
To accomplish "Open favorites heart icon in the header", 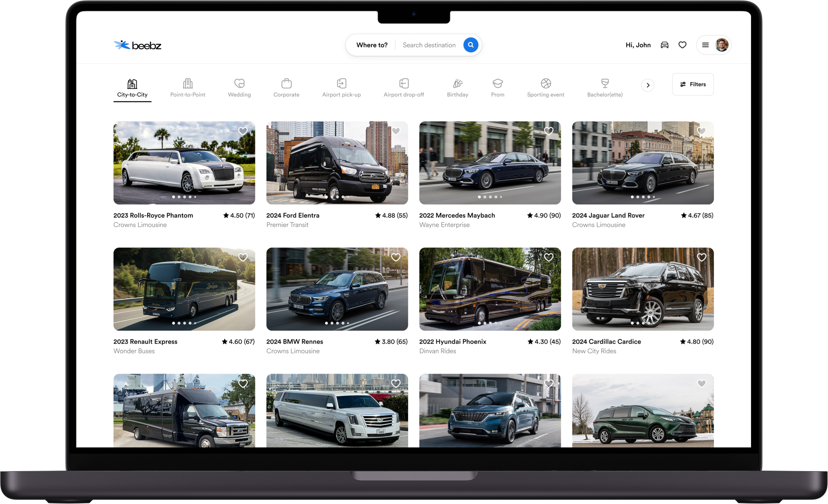I will point(682,45).
